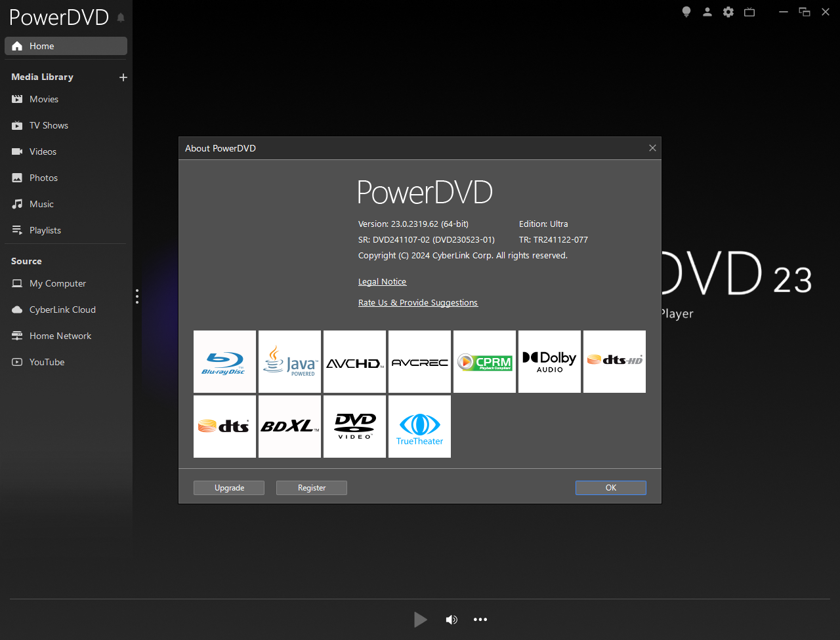Open the user account icon

click(x=707, y=12)
